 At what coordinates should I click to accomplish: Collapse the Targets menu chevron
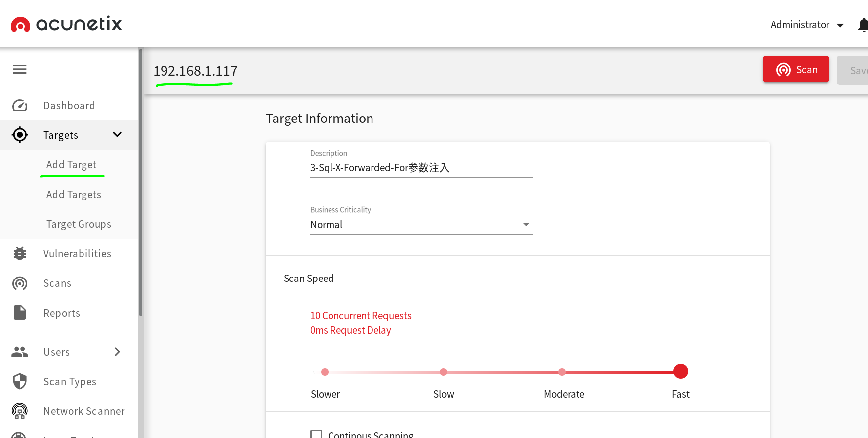coord(117,135)
